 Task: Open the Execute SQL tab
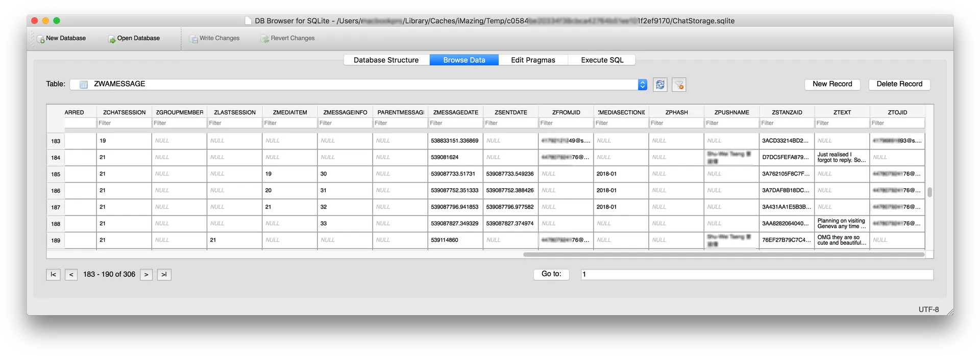(602, 60)
